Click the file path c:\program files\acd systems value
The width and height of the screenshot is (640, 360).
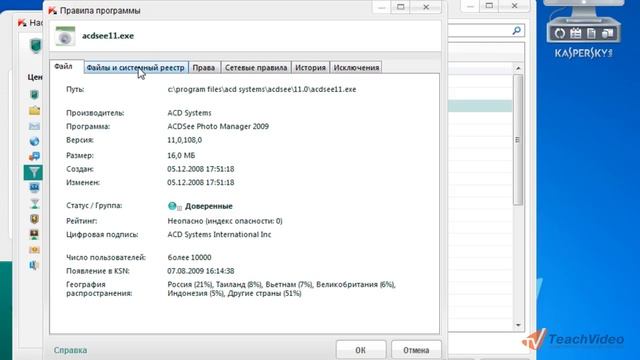262,89
